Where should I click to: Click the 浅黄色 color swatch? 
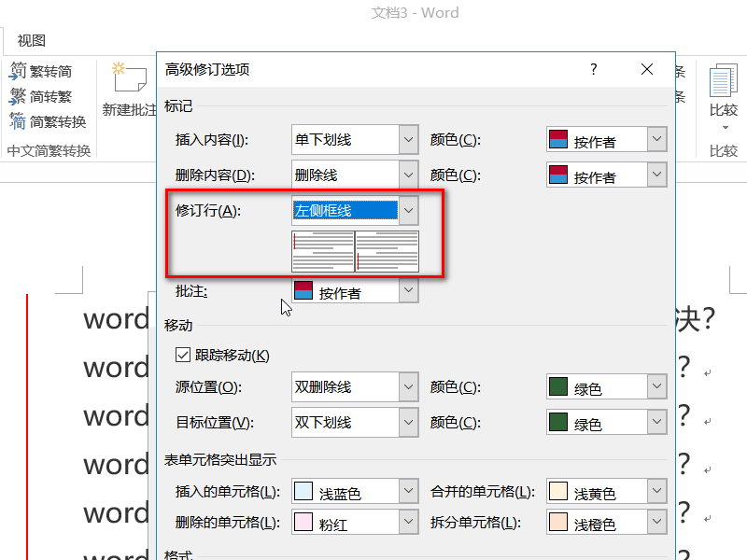pos(557,491)
